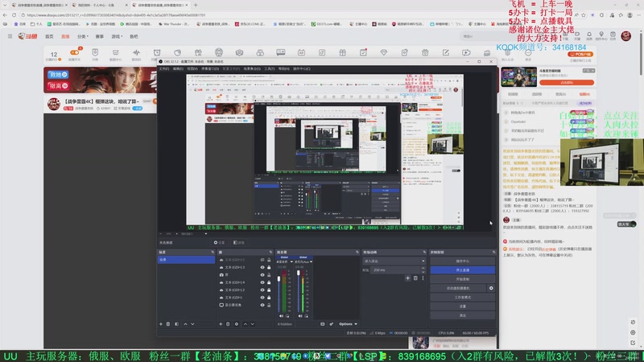Open the 文件(F) menu in OBS
644x362 pixels.
tap(164, 69)
